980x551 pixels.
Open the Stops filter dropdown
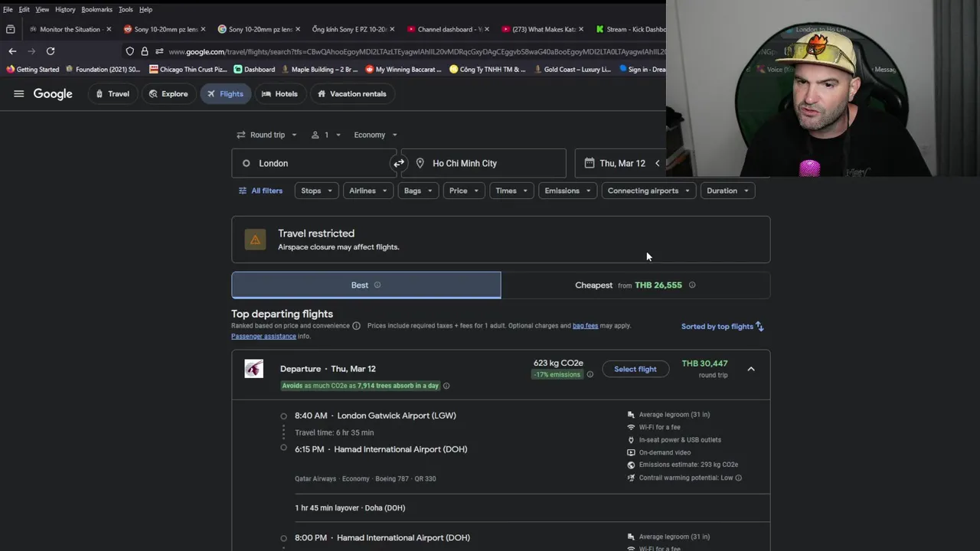click(x=316, y=191)
